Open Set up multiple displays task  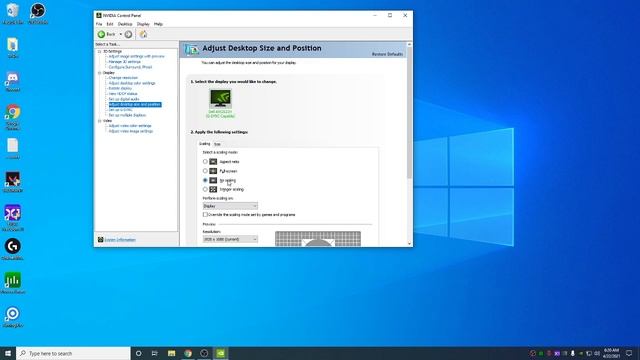(127, 115)
